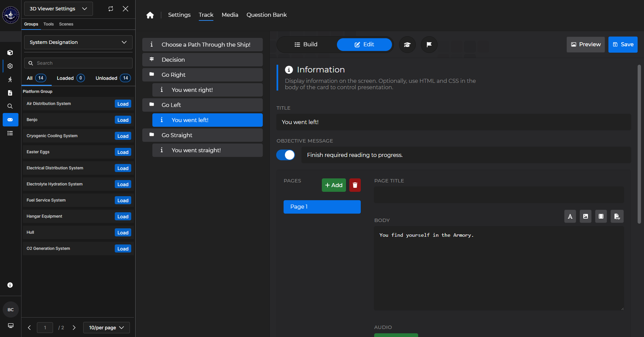Open the Question Bank menu item
Screen dimensions: 644x337
(x=266, y=15)
